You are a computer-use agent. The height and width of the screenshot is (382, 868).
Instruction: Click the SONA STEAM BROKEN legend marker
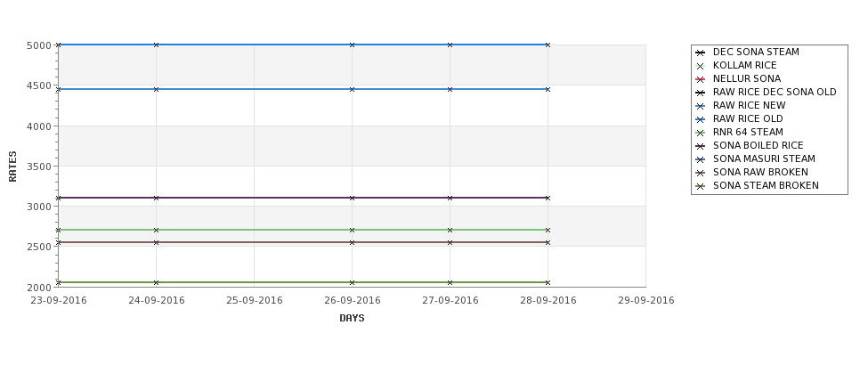tap(701, 186)
